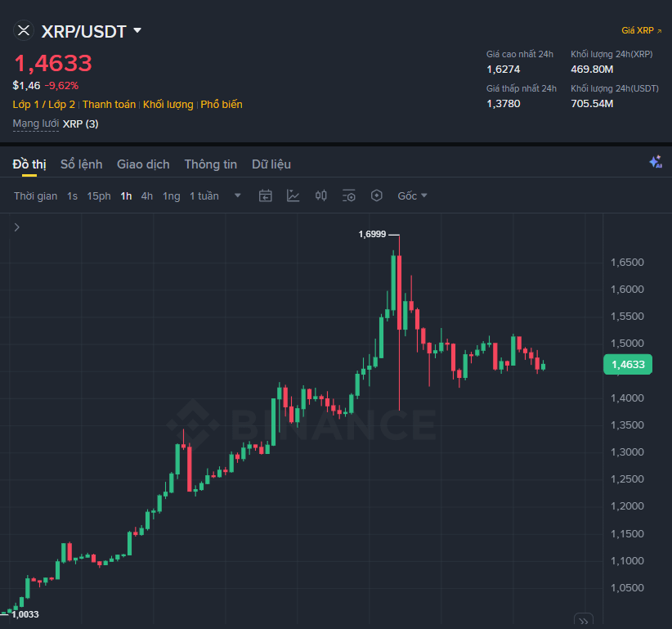Click the -9,62% change value
Image resolution: width=672 pixels, height=629 pixels.
pos(61,86)
